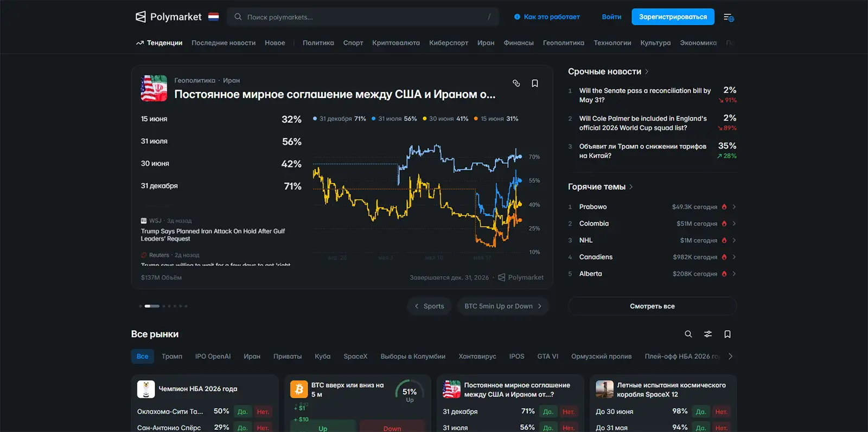Select the IPO OpenAI category chip

tap(213, 356)
